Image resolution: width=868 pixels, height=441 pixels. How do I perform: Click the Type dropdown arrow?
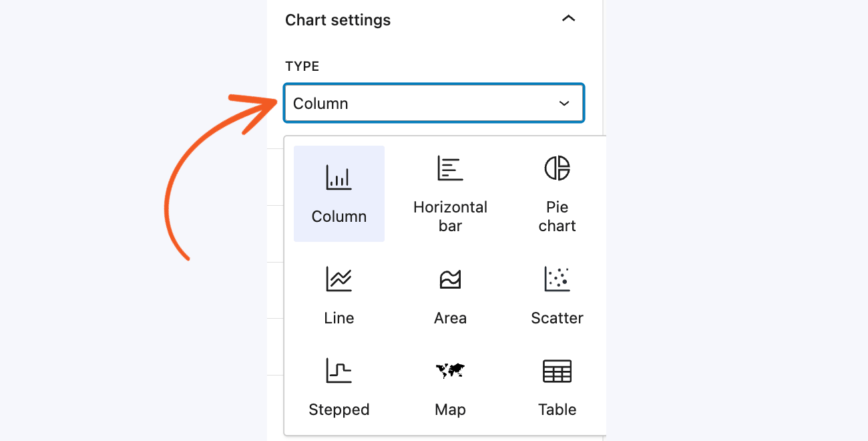pyautogui.click(x=564, y=104)
